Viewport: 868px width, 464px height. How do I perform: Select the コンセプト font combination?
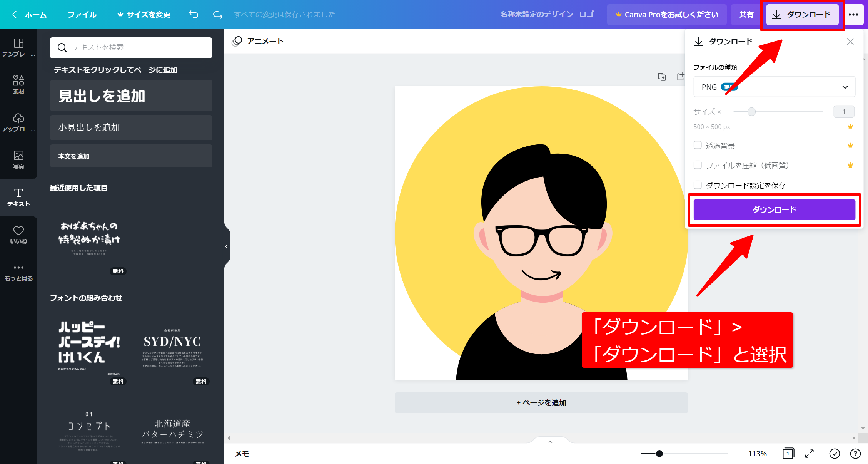pyautogui.click(x=89, y=431)
